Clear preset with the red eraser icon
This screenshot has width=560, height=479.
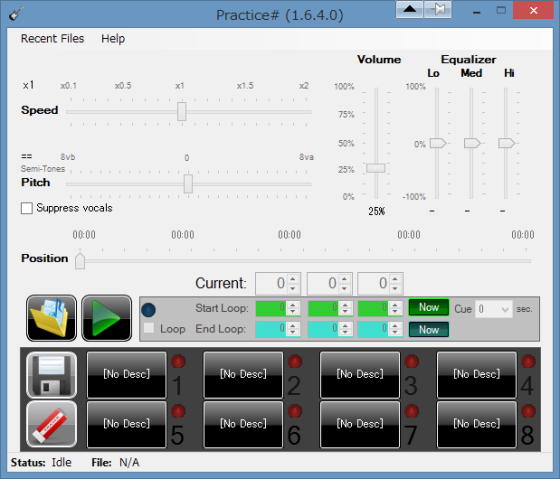[x=51, y=424]
